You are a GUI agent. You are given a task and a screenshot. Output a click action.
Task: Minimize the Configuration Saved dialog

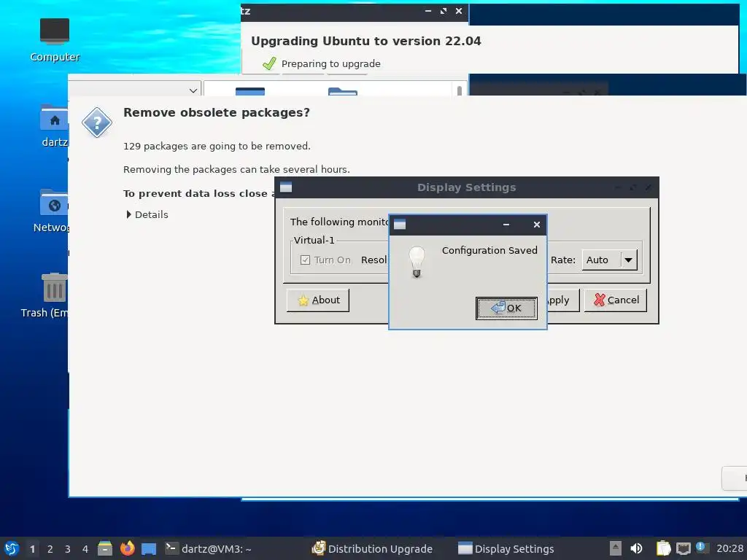click(506, 225)
